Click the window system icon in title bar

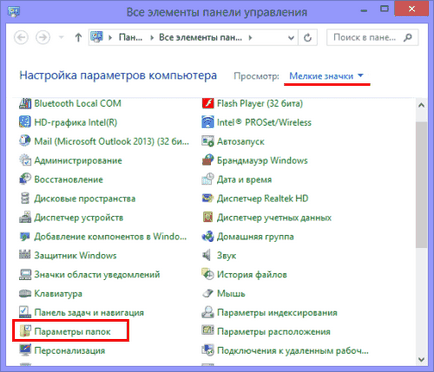coord(14,12)
